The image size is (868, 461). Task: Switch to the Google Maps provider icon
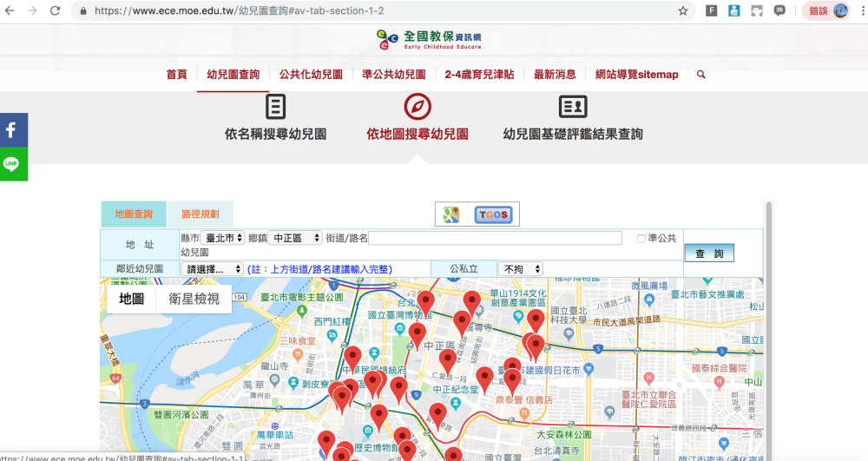[x=451, y=214]
